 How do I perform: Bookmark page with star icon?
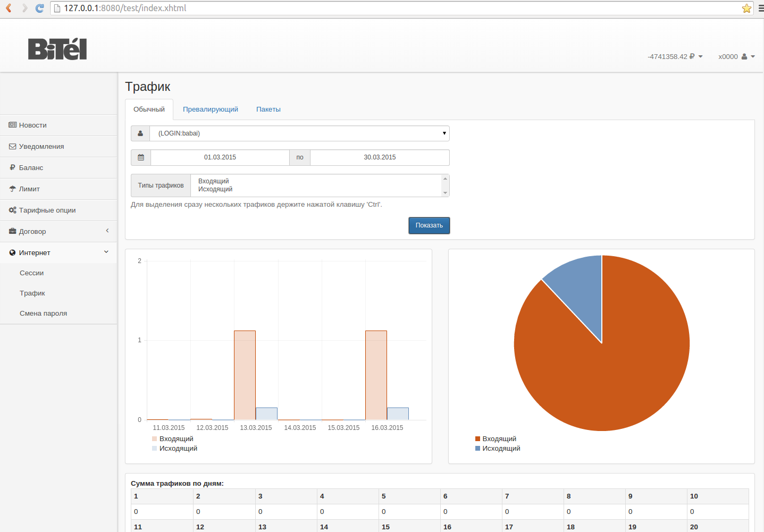[x=746, y=8]
